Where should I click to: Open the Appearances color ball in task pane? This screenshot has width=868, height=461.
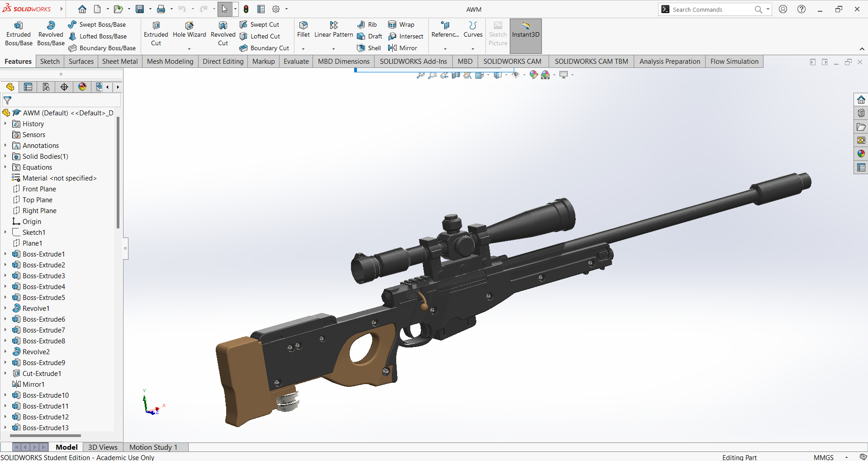(861, 154)
